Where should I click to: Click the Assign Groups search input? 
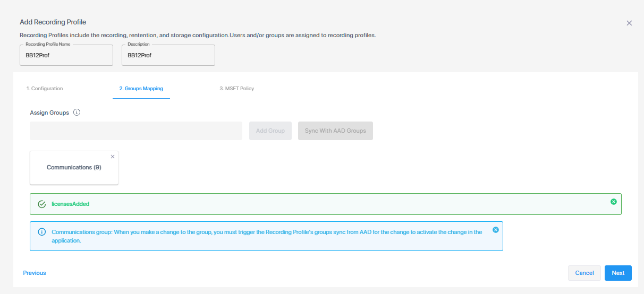coord(136,131)
